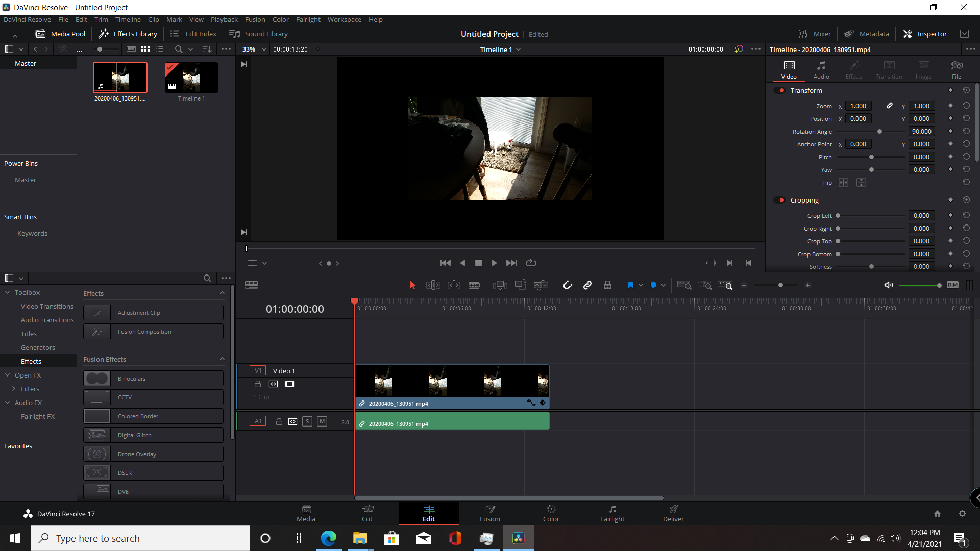The image size is (980, 551).
Task: Click Detail Zoom icon
Action: pyautogui.click(x=705, y=285)
